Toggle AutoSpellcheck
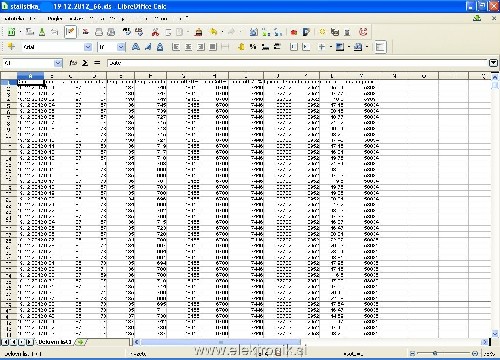The width and height of the screenshot is (500, 360). [x=139, y=32]
